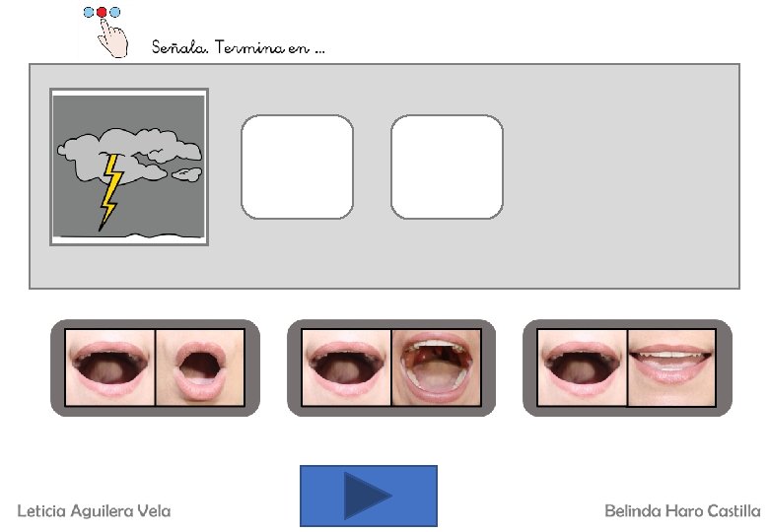Click the rounded O-shaped mouth photo

[199, 367]
